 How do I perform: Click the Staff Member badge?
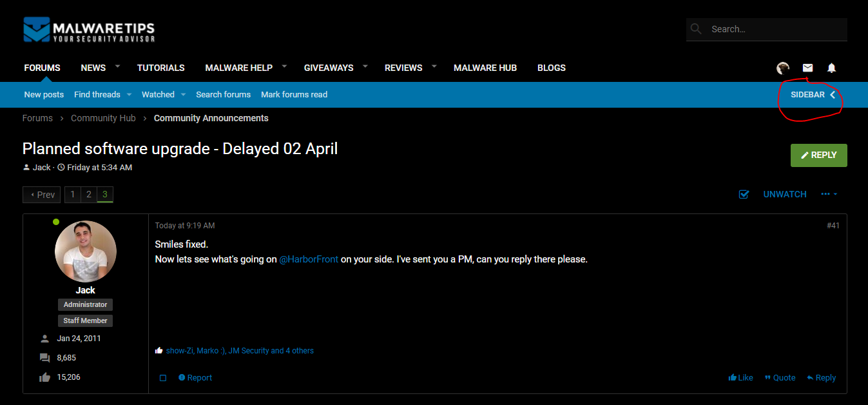click(x=86, y=321)
